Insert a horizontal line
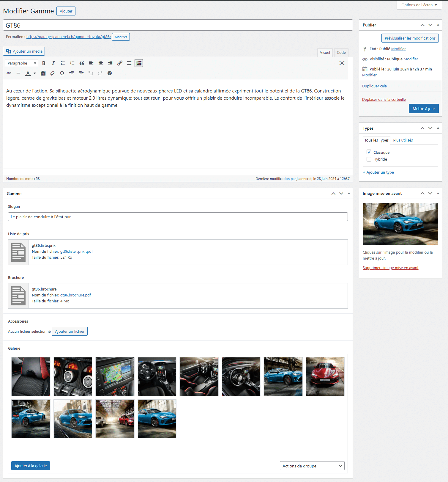The image size is (448, 482). [18, 73]
